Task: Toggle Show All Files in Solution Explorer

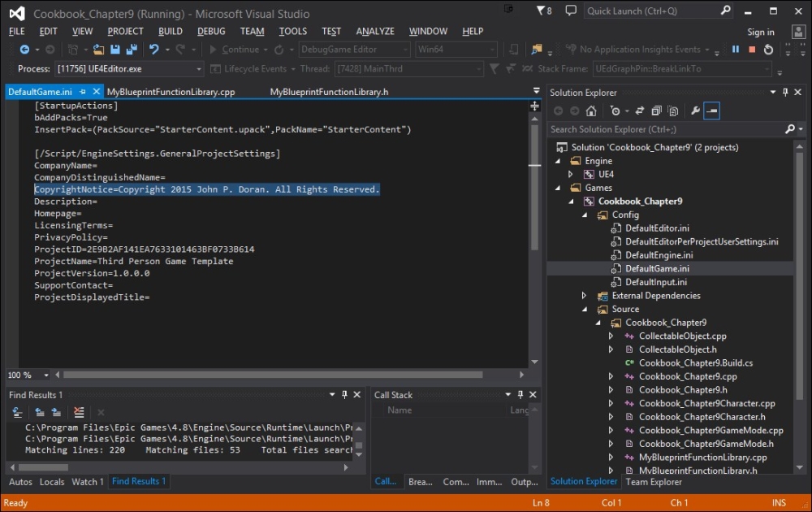Action: click(x=672, y=111)
